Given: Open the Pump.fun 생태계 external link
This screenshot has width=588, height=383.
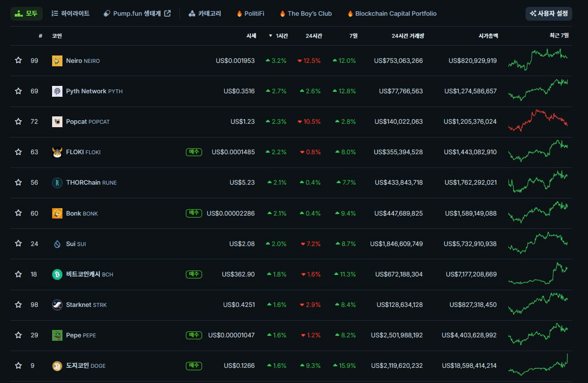Looking at the screenshot, I should 137,13.
